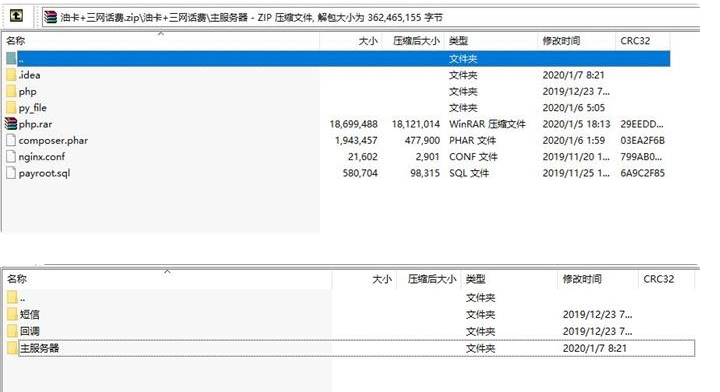Click the compressed size 98,315

pos(425,173)
